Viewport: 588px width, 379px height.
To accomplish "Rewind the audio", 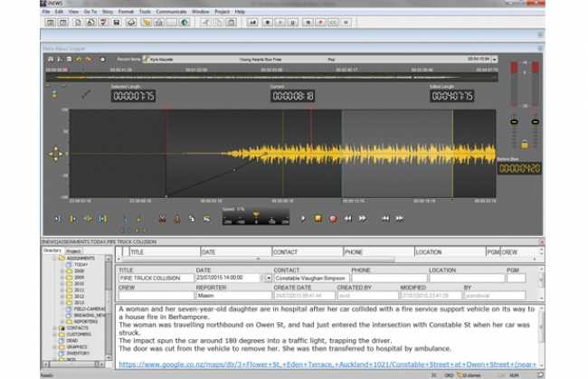I will (348, 219).
